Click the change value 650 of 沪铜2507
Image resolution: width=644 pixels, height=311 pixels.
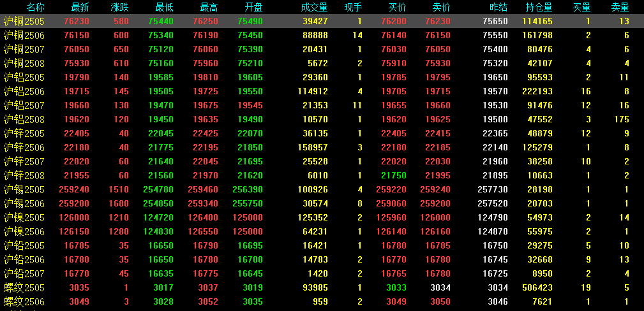(122, 49)
